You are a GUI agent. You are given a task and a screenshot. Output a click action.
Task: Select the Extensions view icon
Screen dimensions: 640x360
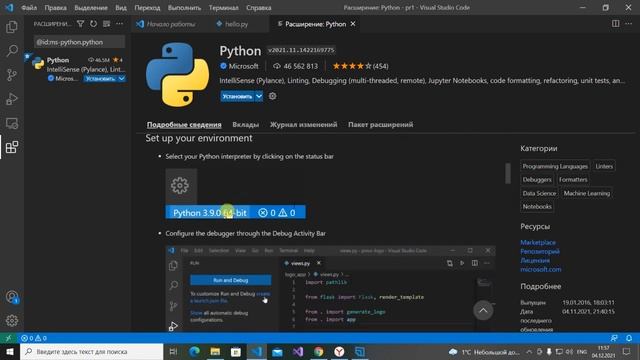[x=12, y=147]
